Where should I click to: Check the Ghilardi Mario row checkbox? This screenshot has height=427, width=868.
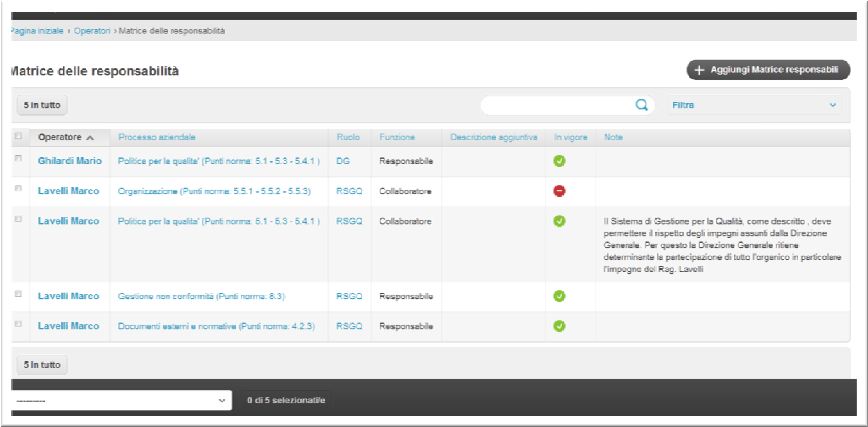tap(18, 159)
